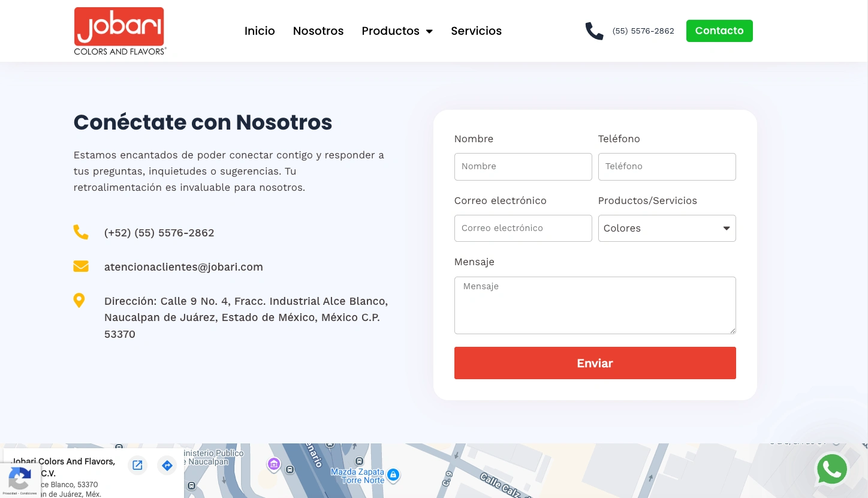Open the WhatsApp chat bubble
The width and height of the screenshot is (868, 498).
tap(832, 469)
